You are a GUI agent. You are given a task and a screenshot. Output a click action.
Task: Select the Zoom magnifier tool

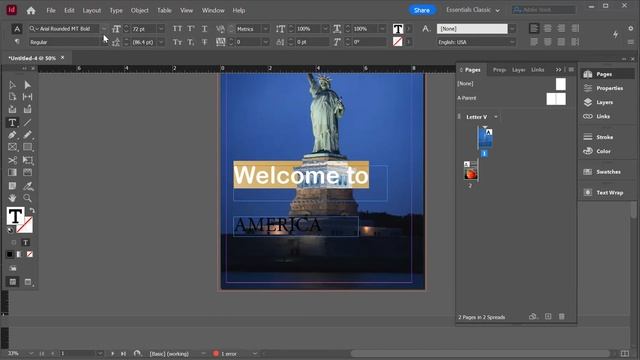27,198
